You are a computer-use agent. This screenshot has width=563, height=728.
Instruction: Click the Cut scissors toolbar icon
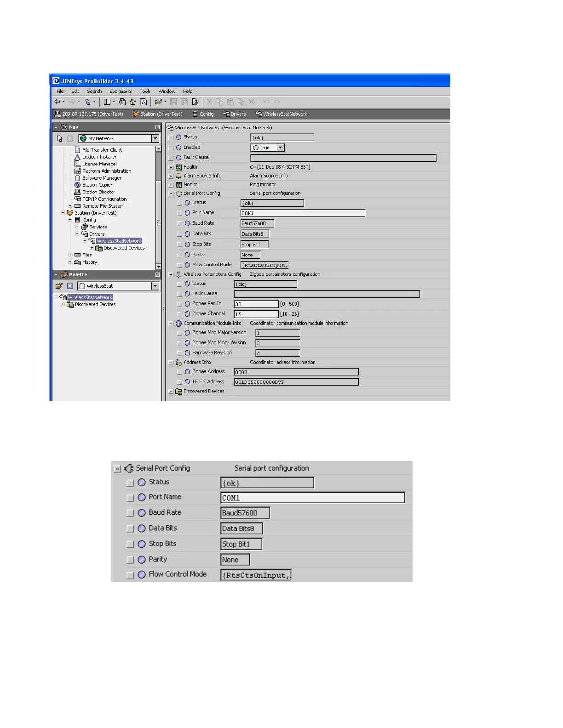coord(209,102)
